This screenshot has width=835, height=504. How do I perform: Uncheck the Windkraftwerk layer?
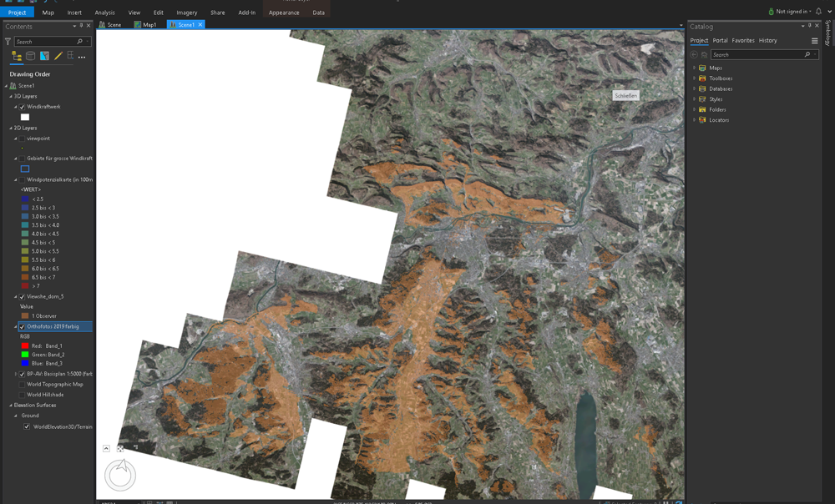pyautogui.click(x=23, y=107)
